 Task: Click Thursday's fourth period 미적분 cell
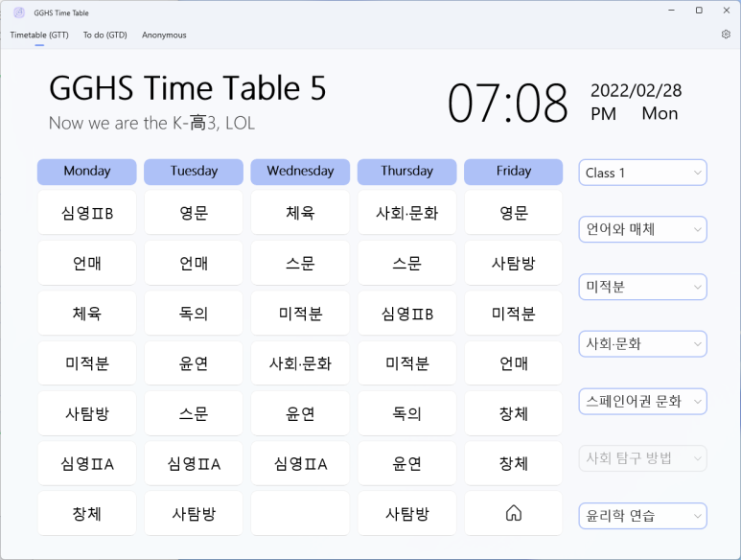click(406, 362)
